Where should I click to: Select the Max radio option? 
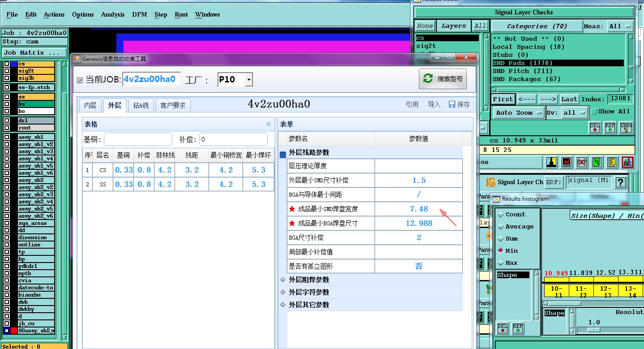tap(500, 263)
